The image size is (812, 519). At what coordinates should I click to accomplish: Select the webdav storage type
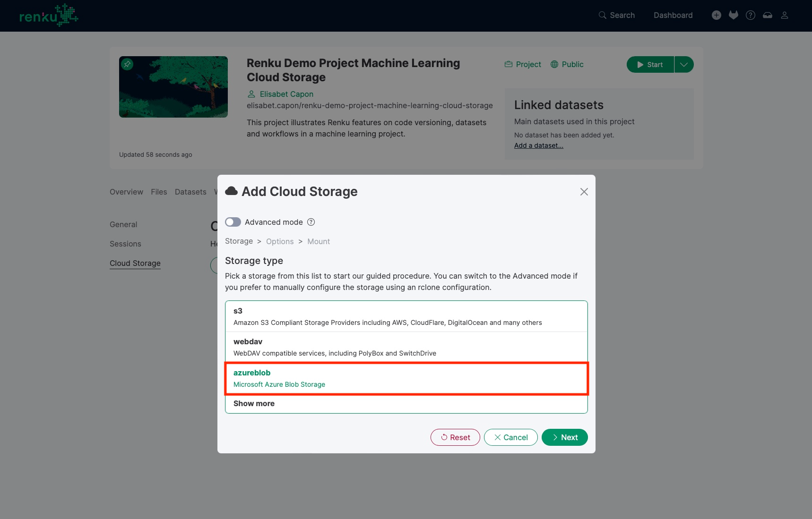click(406, 347)
